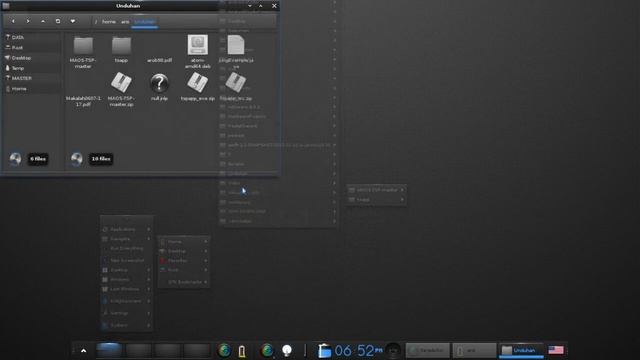Image resolution: width=640 pixels, height=360 pixels.
Task: Select the atom-amd64.deb package icon
Action: [198, 44]
